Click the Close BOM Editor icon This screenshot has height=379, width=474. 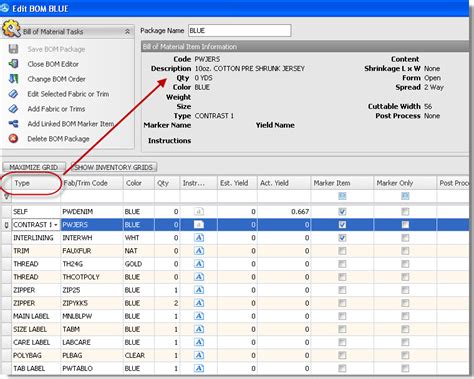pos(13,64)
